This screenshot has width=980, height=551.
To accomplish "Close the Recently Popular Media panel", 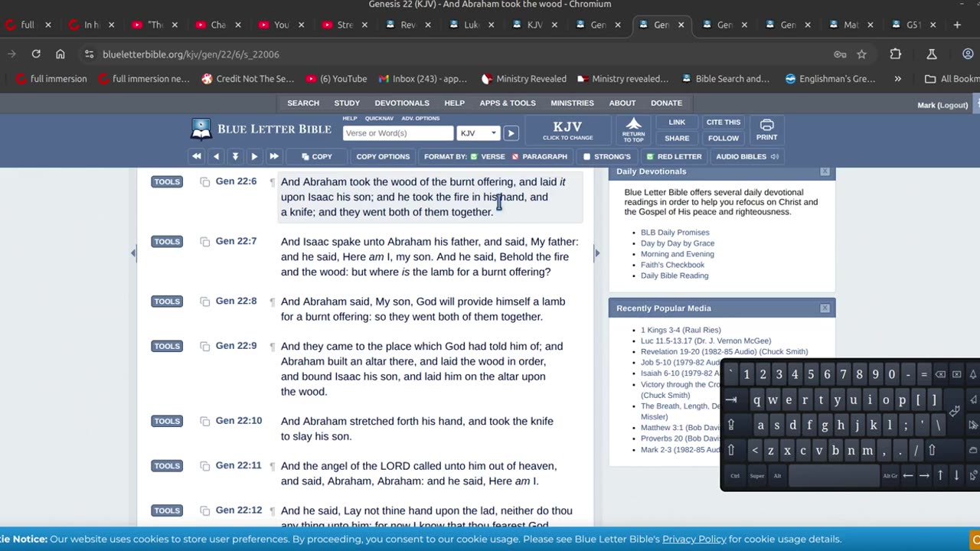I will 825,308.
